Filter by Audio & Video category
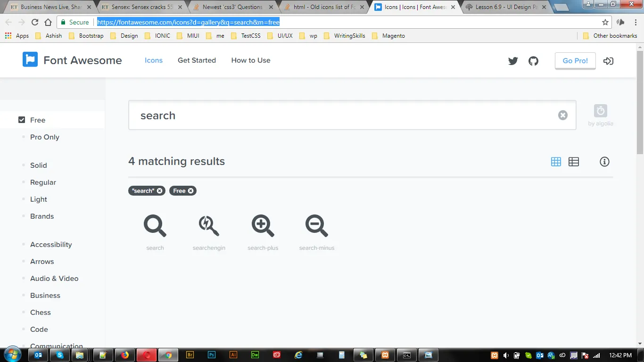 pos(54,279)
